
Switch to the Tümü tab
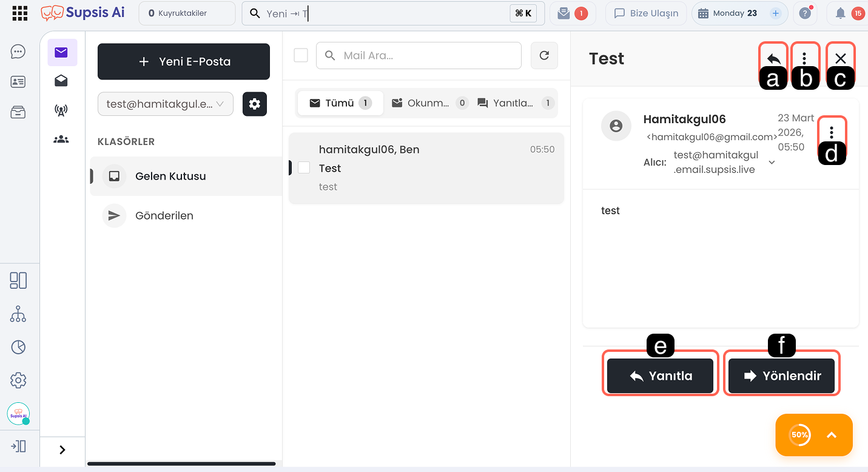coord(340,103)
